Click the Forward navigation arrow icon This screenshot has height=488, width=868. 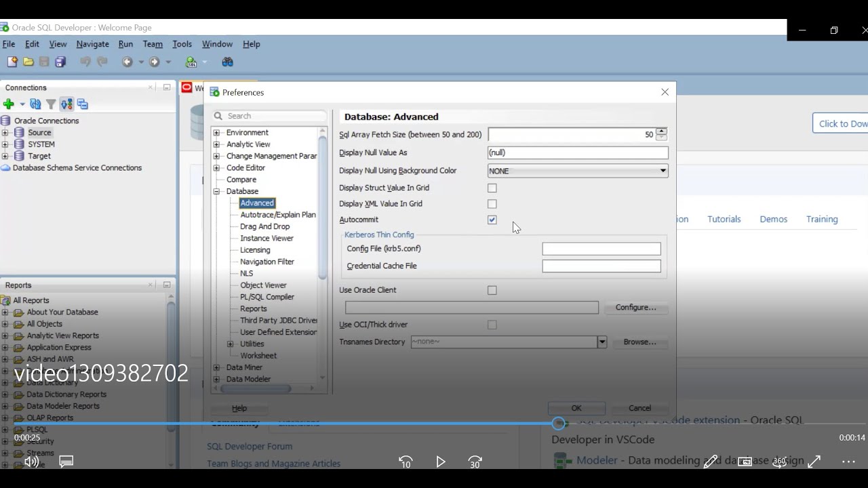click(155, 62)
